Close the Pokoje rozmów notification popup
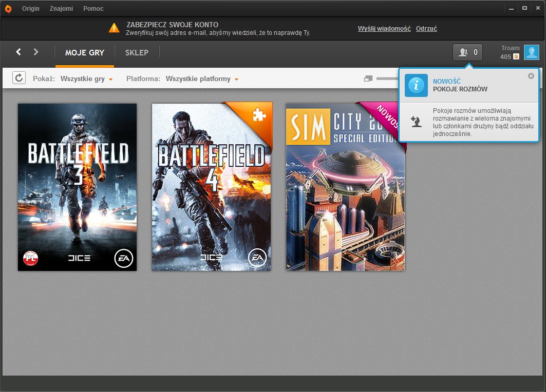Screen dimensions: 546x392 pos(531,76)
